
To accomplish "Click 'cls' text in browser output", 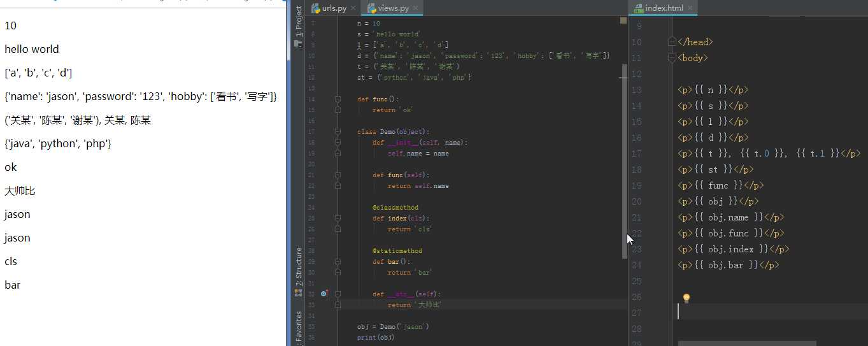I will [10, 261].
